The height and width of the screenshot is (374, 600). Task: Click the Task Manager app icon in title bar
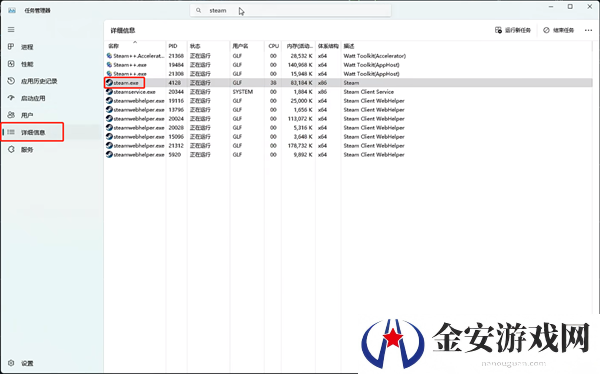click(x=12, y=10)
